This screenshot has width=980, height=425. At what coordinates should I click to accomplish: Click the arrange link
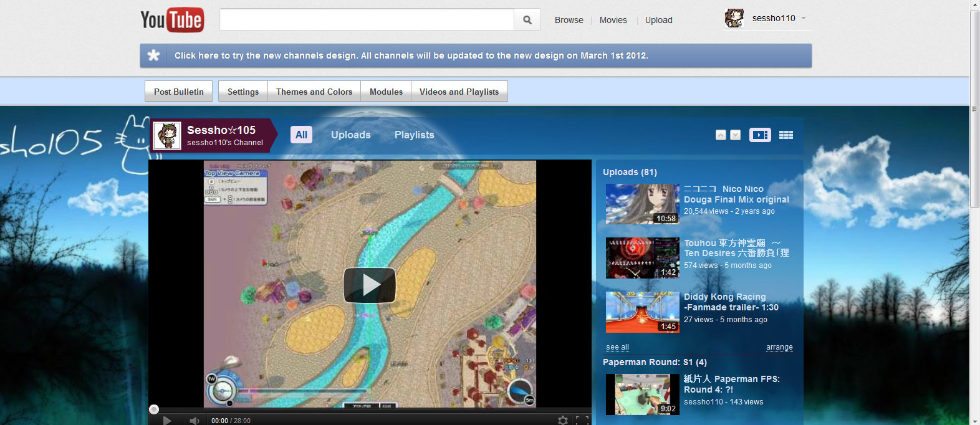(779, 347)
